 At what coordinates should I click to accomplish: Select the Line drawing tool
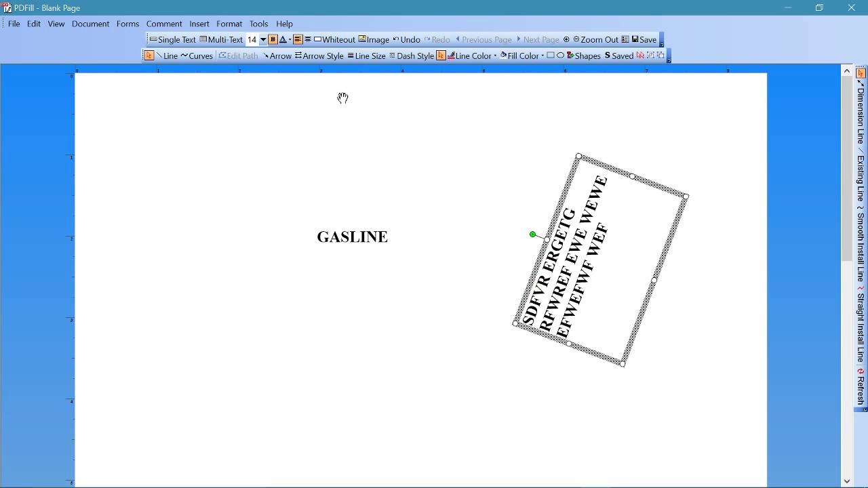pos(167,56)
